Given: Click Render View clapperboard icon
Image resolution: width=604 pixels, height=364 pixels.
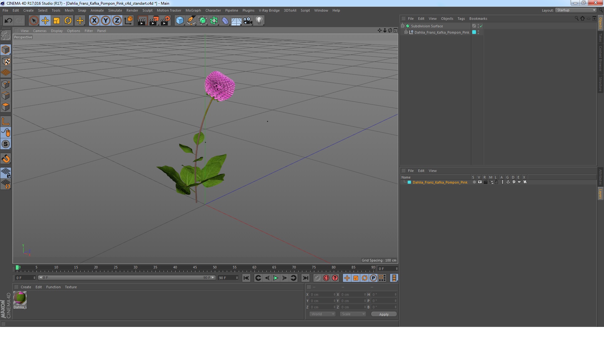Looking at the screenshot, I should click(142, 21).
